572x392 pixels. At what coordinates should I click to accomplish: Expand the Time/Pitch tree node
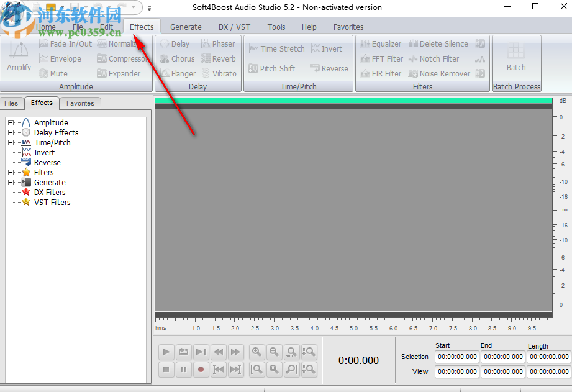tap(11, 143)
